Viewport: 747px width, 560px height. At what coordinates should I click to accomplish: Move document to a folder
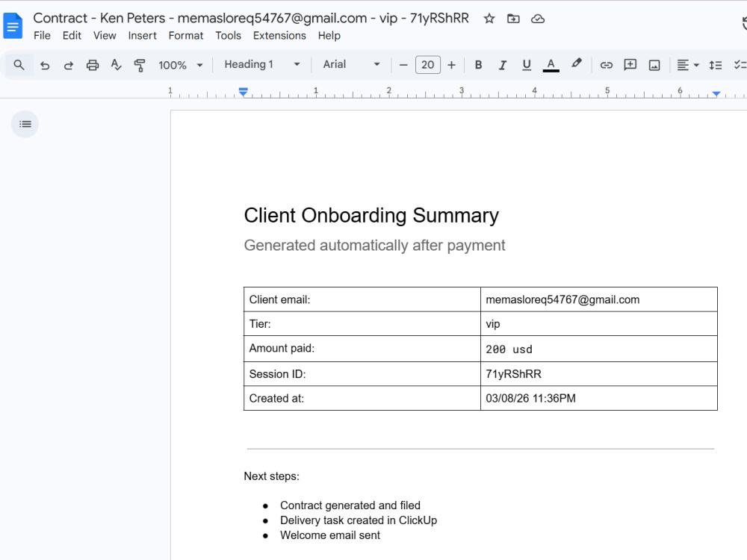coord(513,19)
